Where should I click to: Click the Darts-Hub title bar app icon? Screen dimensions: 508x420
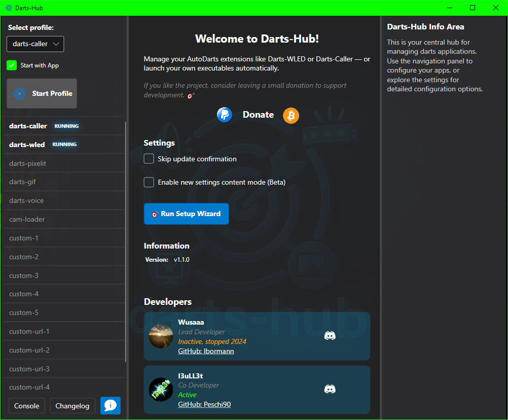[x=9, y=8]
